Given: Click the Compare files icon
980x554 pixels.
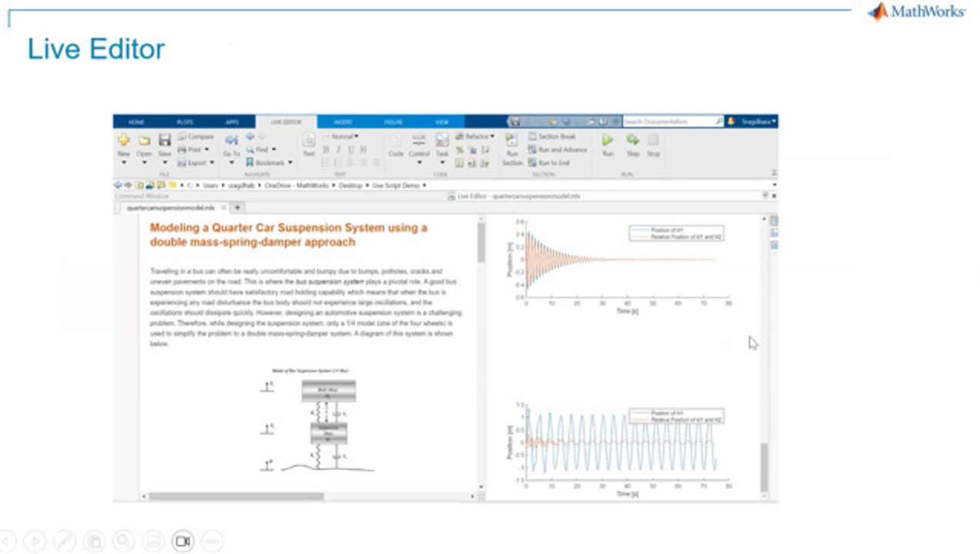Looking at the screenshot, I should point(196,136).
